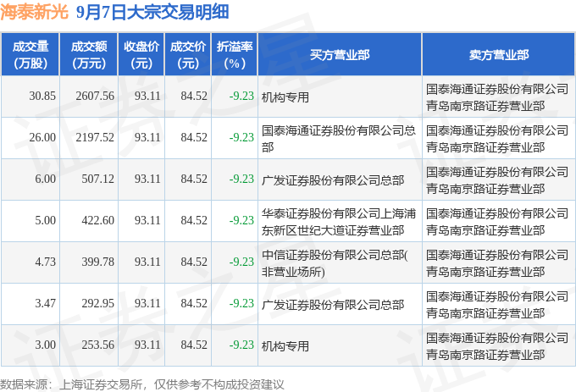The image size is (576, 392).
Task: Click the last row 机构专用 buyer cell
Action: click(x=340, y=345)
